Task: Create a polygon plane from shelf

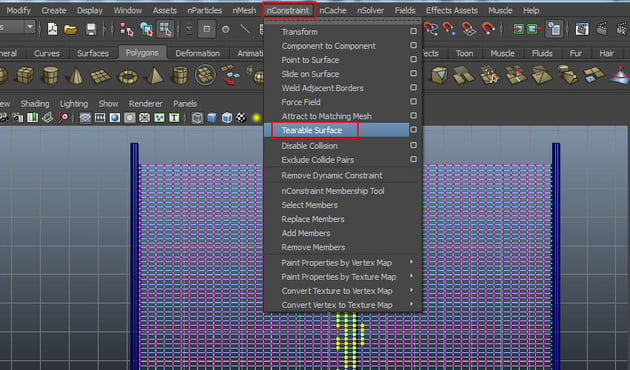Action: point(100,76)
